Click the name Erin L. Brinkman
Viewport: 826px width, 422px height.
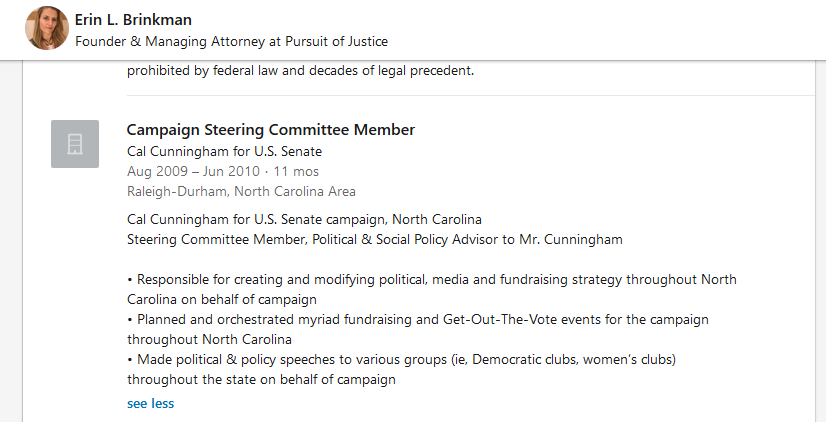point(133,20)
